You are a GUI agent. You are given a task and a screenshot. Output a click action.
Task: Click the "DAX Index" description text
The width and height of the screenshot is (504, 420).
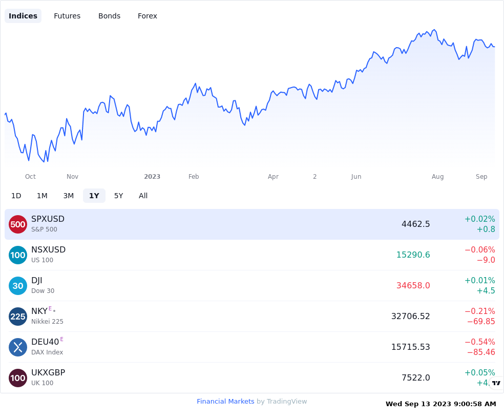[x=47, y=352]
